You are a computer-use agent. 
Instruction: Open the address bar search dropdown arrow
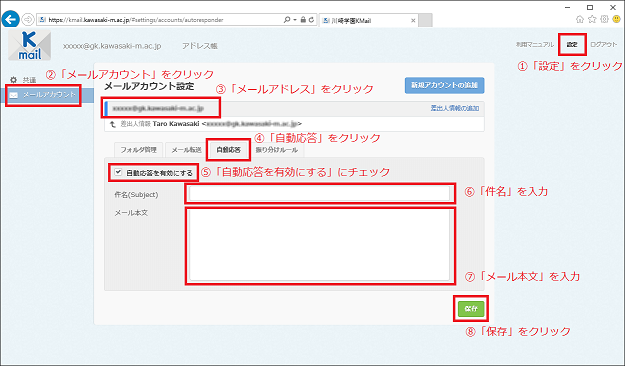(x=295, y=20)
